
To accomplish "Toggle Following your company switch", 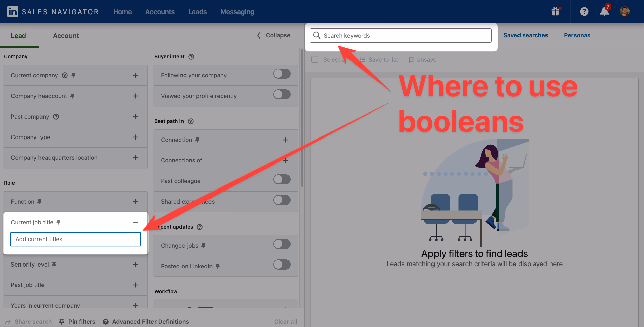I will (x=282, y=74).
